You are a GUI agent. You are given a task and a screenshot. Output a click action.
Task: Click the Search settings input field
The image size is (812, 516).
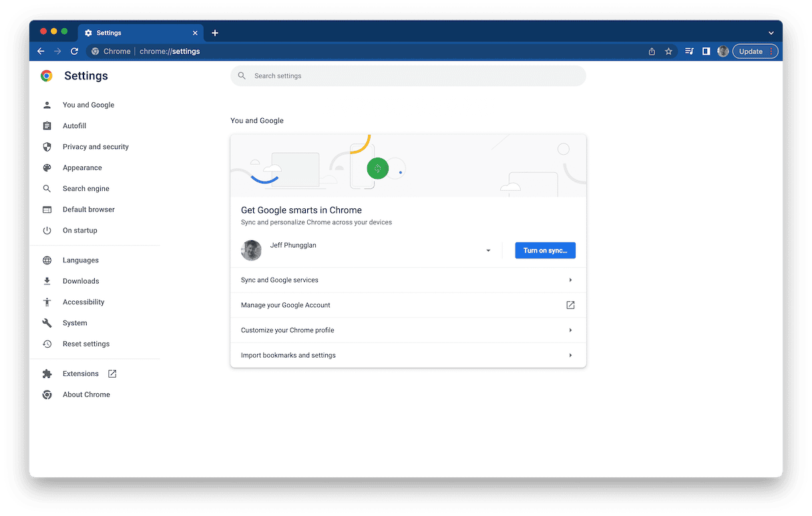click(x=408, y=76)
